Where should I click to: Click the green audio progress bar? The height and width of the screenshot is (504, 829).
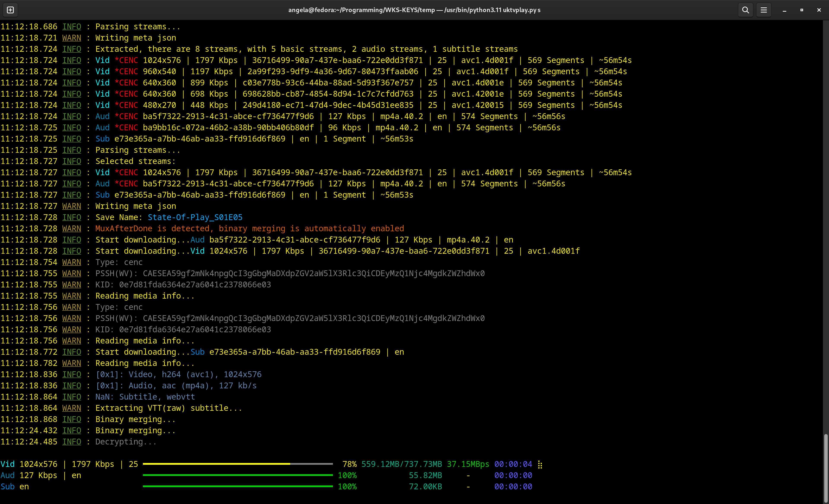point(237,475)
